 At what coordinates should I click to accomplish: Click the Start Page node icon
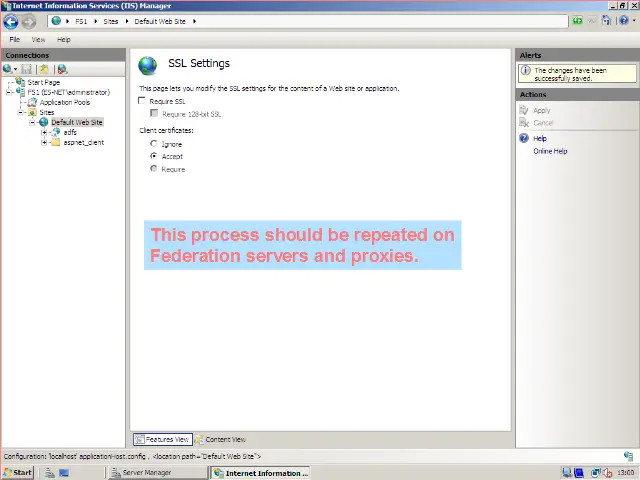tap(20, 82)
